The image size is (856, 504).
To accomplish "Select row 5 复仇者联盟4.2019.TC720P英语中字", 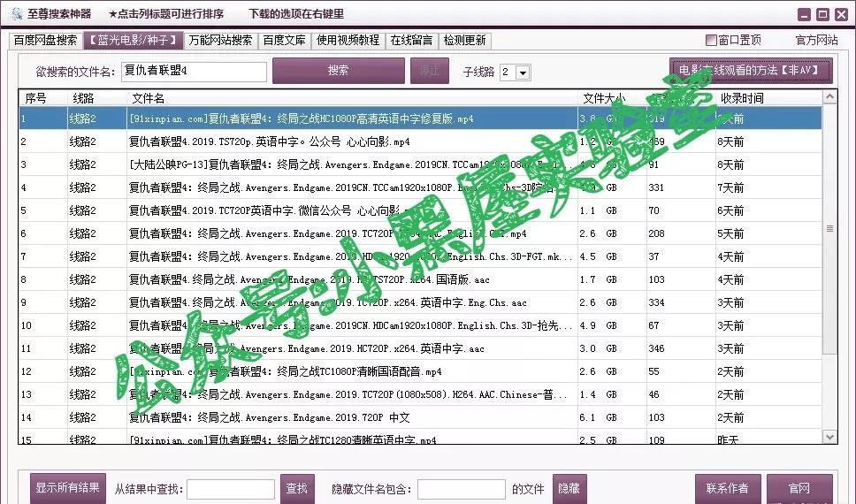I will coord(420,210).
